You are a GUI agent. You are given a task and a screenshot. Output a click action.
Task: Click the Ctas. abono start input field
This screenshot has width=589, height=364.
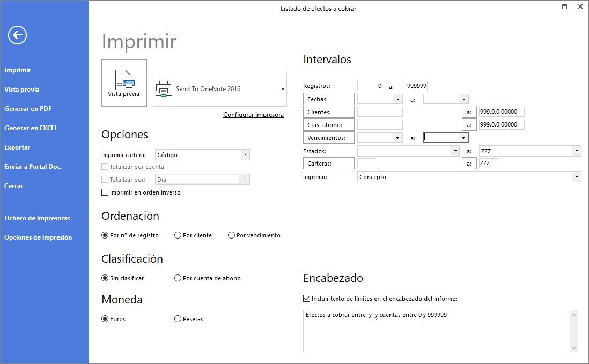pos(380,124)
